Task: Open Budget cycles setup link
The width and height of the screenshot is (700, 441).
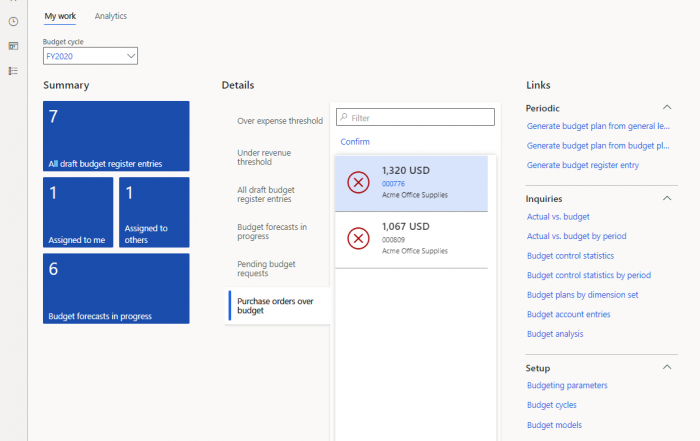Action: (551, 405)
